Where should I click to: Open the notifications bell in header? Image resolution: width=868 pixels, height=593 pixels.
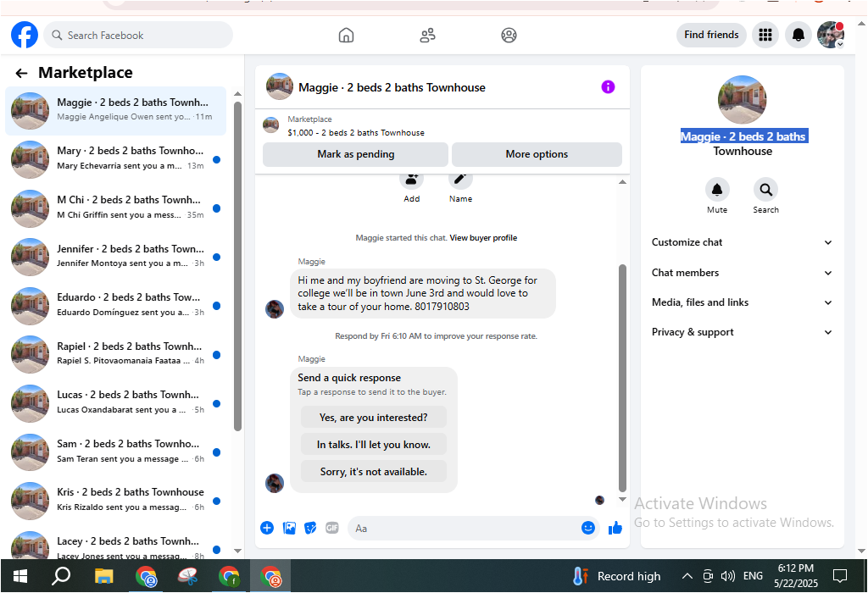coord(798,35)
